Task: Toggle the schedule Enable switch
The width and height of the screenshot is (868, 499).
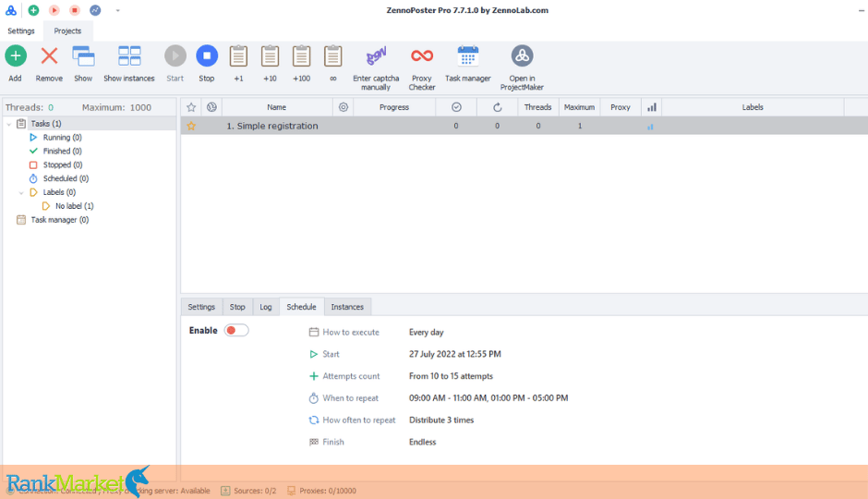Action: click(x=236, y=331)
